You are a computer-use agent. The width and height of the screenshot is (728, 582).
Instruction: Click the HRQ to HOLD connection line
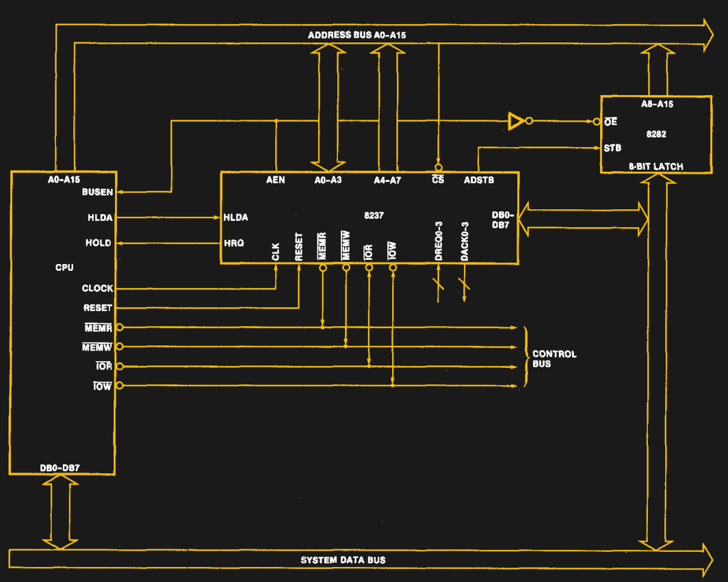[171, 242]
